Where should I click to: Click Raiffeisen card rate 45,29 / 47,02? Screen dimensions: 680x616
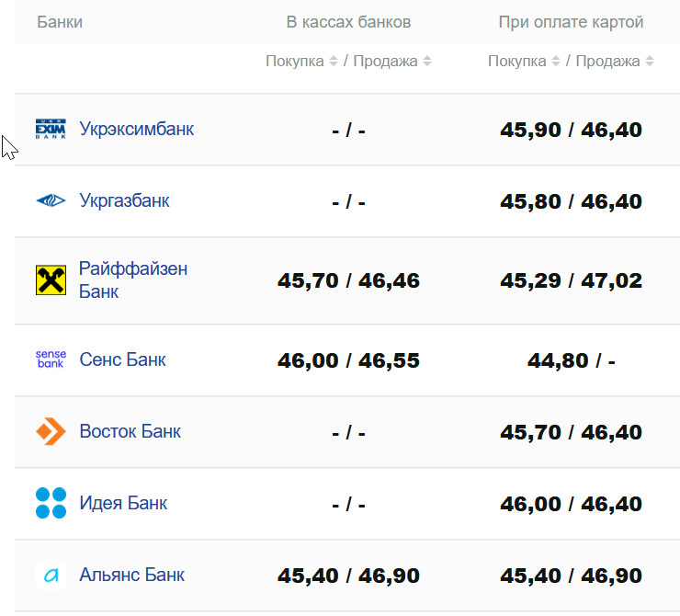[x=571, y=280]
